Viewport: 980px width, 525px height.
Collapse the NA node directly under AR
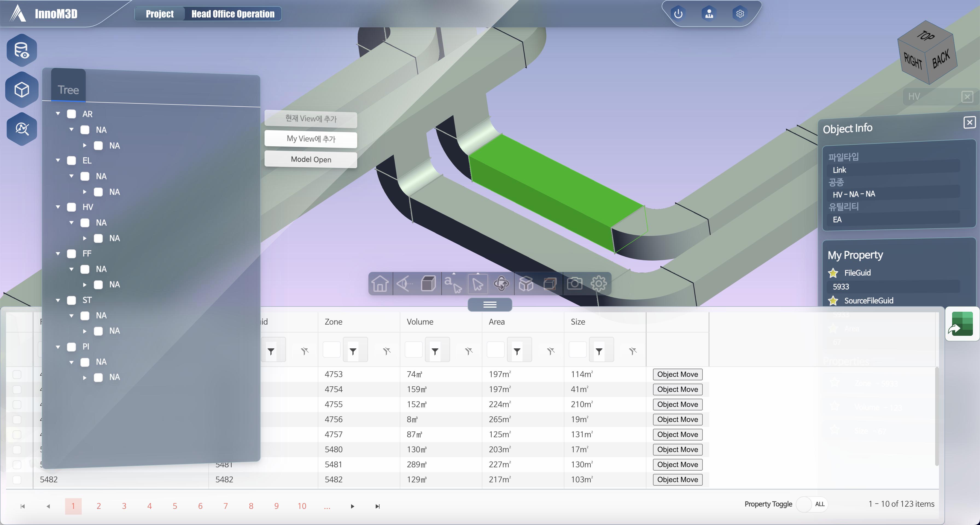click(x=71, y=130)
